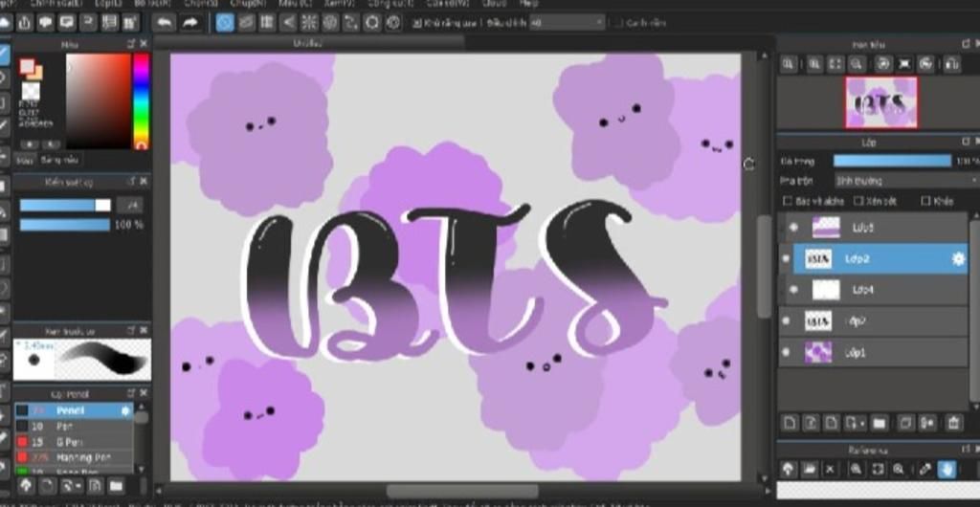Viewport: 980px width, 507px height.
Task: Click the cloud icon in the top toolbar
Action: click(5, 23)
